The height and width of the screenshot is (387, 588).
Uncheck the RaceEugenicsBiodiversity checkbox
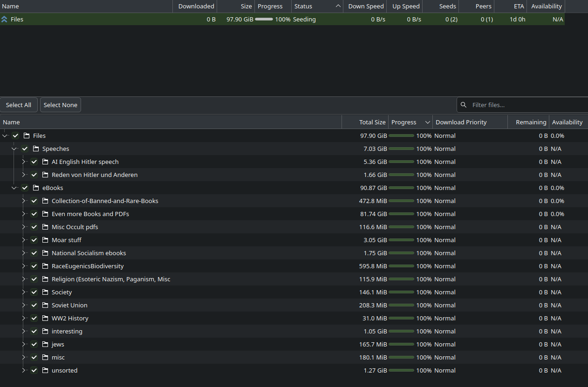point(34,266)
